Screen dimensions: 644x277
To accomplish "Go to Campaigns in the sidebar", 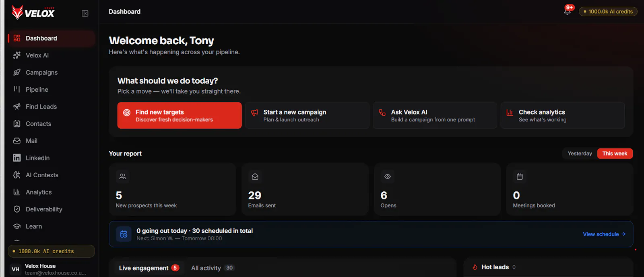I will (x=51, y=72).
